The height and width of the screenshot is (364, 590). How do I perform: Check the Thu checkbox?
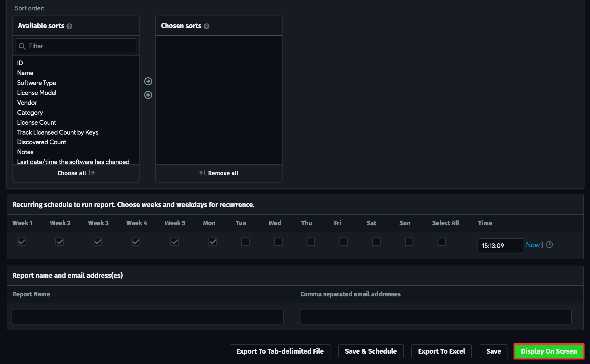(311, 242)
